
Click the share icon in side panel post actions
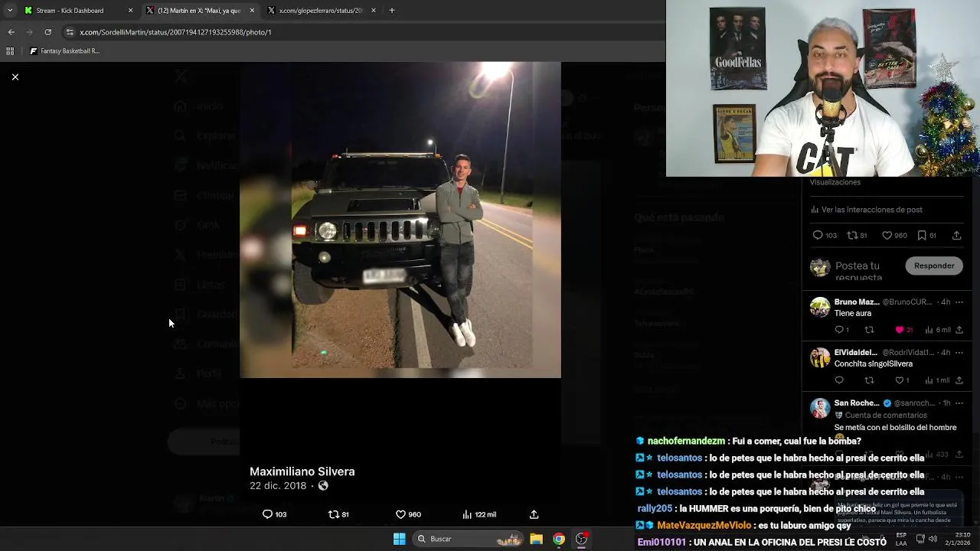pyautogui.click(x=956, y=236)
